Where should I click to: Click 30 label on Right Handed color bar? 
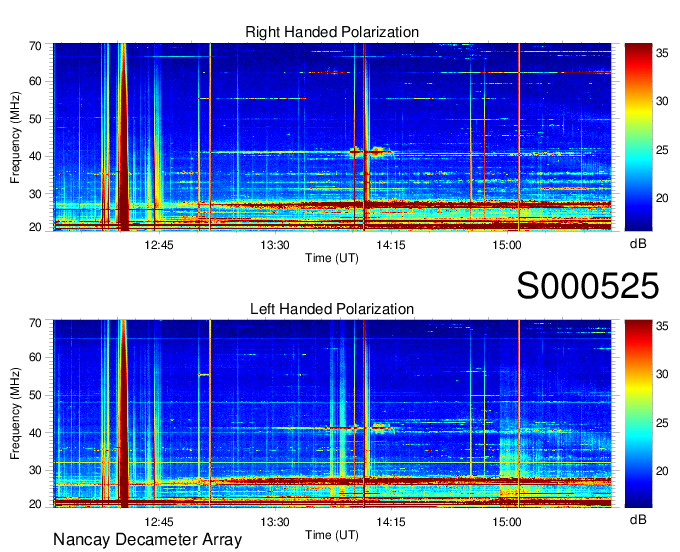[662, 101]
